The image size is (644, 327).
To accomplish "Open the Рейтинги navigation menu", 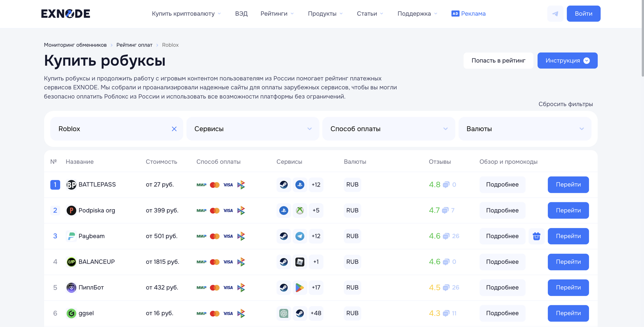I will pos(277,14).
